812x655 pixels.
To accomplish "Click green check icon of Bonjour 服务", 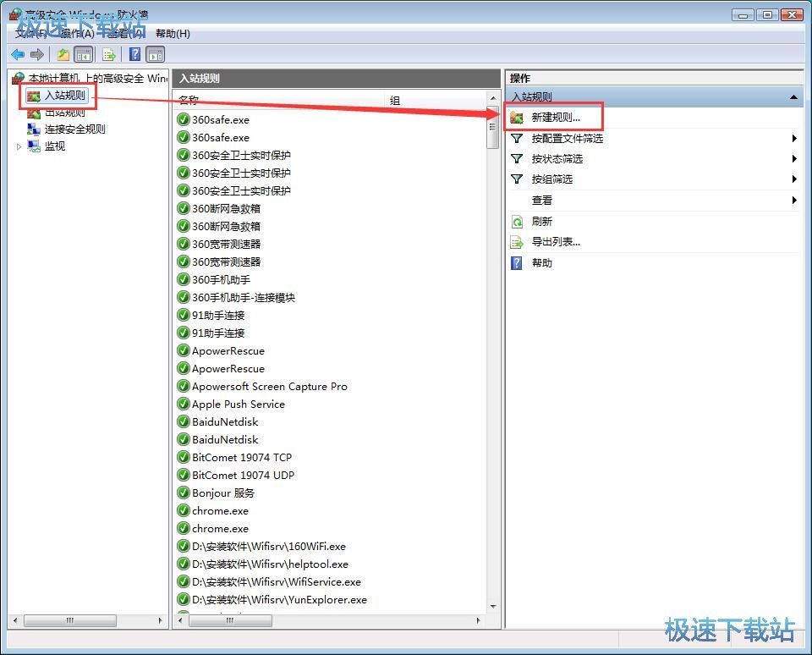I will coord(184,493).
